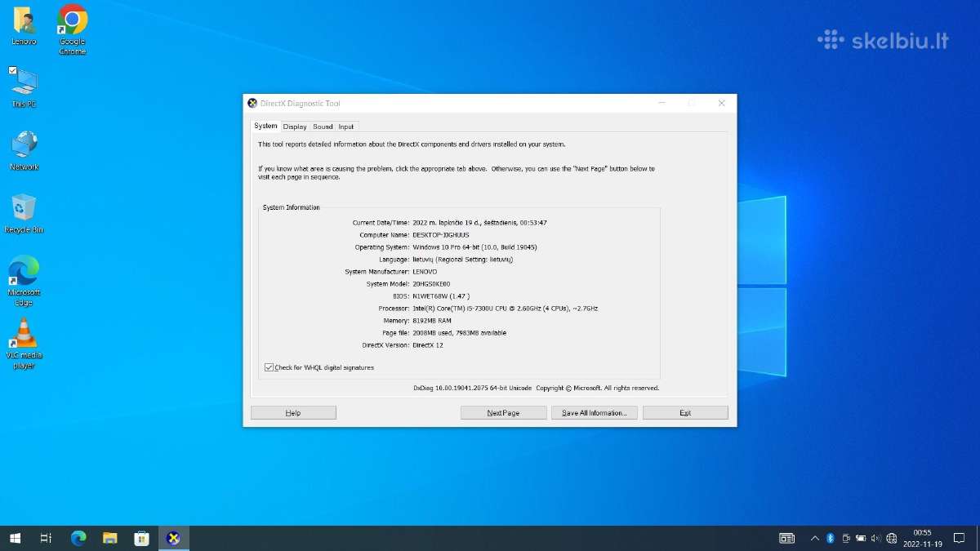Click the Windows 10 Pro 64-bit value

(474, 247)
